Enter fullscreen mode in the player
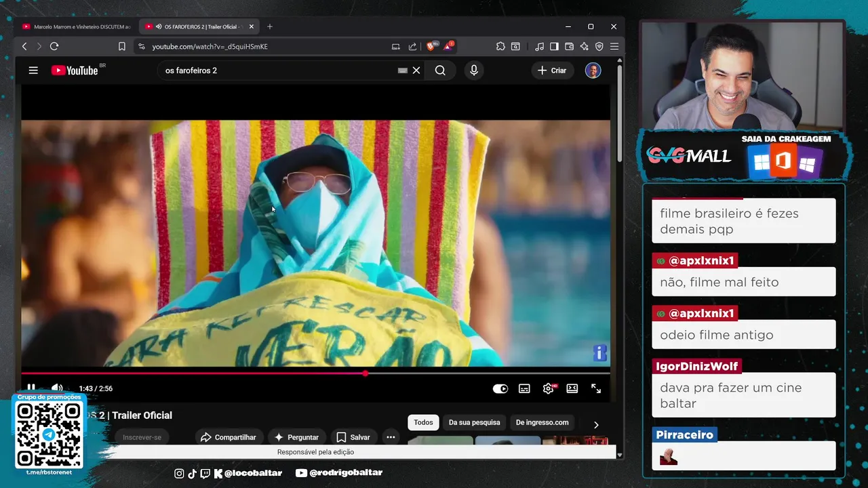The height and width of the screenshot is (488, 868). (596, 388)
